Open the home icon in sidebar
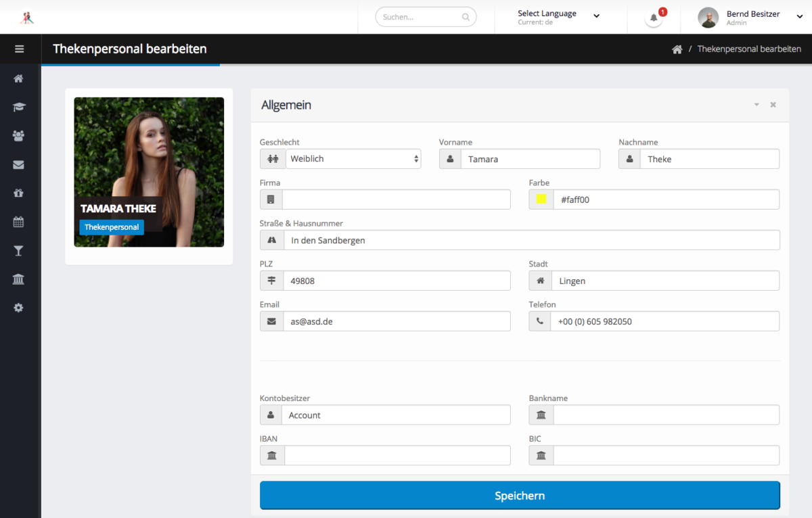The image size is (812, 518). (x=18, y=78)
